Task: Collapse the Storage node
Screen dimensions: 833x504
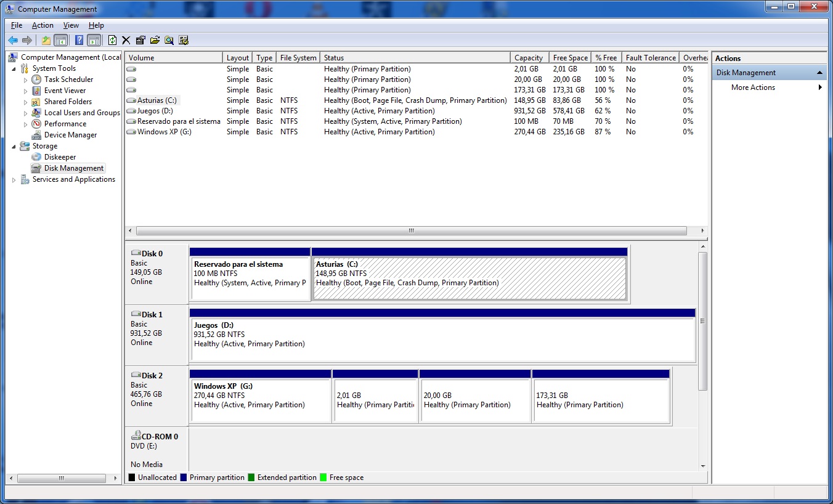Action: 14,146
